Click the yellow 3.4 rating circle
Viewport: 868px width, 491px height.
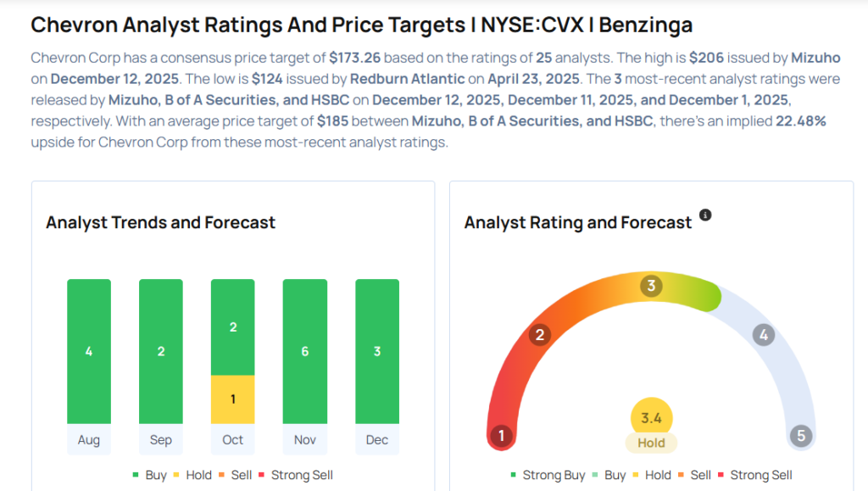(x=651, y=417)
